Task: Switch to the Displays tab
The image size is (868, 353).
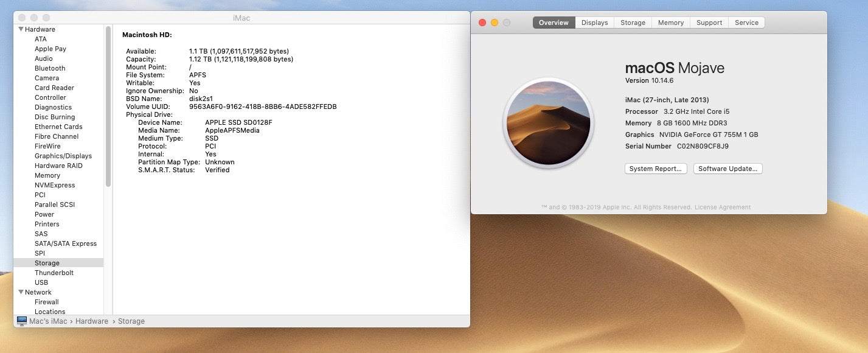Action: point(594,23)
